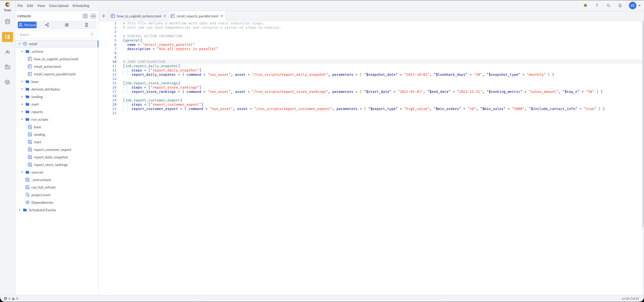Open a new editor tab with plus button

coord(104,16)
